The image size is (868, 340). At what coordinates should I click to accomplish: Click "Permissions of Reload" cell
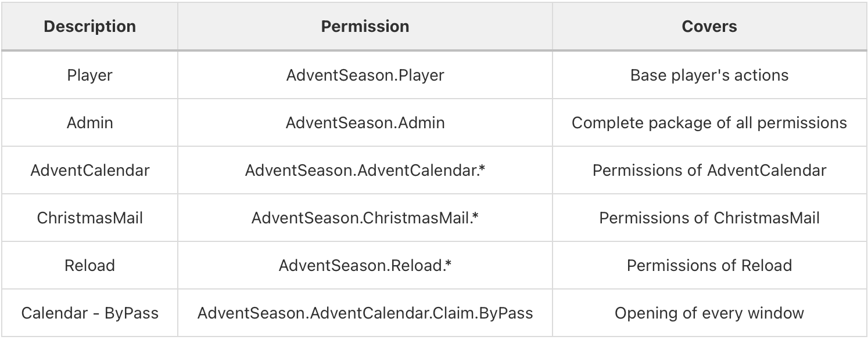[709, 266]
